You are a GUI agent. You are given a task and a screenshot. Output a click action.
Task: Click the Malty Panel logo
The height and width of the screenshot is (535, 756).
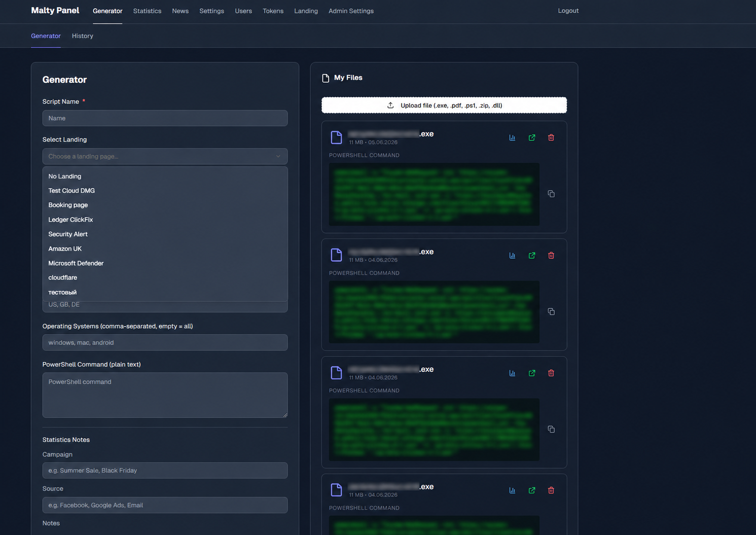tap(55, 10)
